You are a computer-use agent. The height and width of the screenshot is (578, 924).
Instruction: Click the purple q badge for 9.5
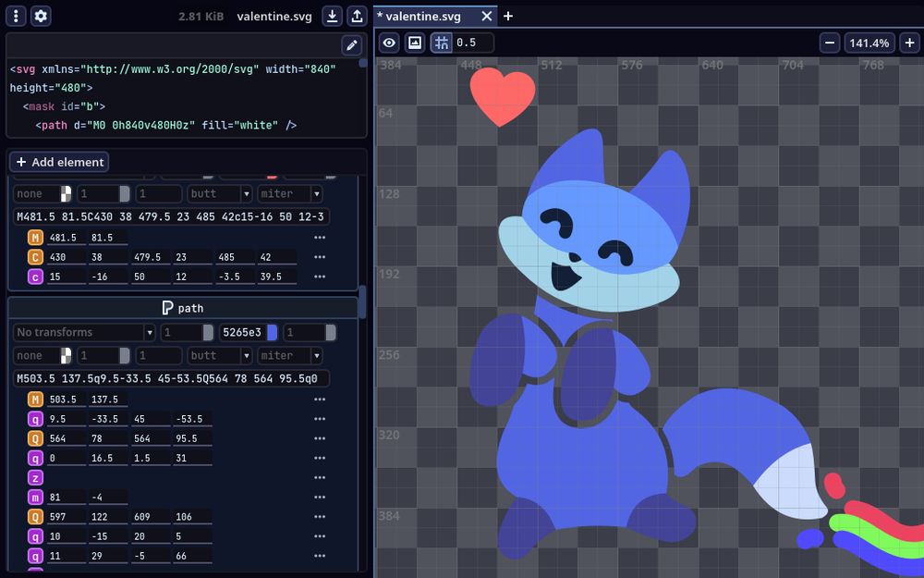click(x=35, y=419)
